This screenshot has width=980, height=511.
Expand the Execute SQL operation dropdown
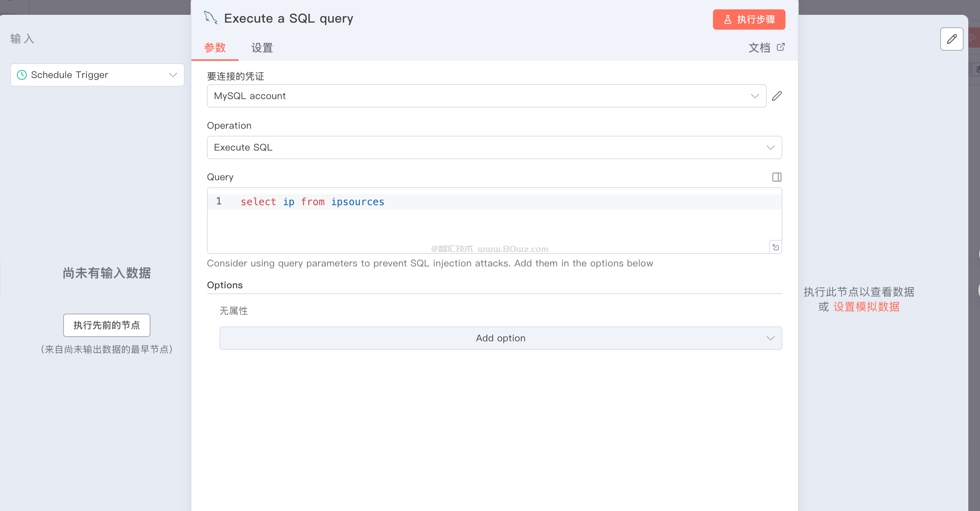pyautogui.click(x=494, y=147)
